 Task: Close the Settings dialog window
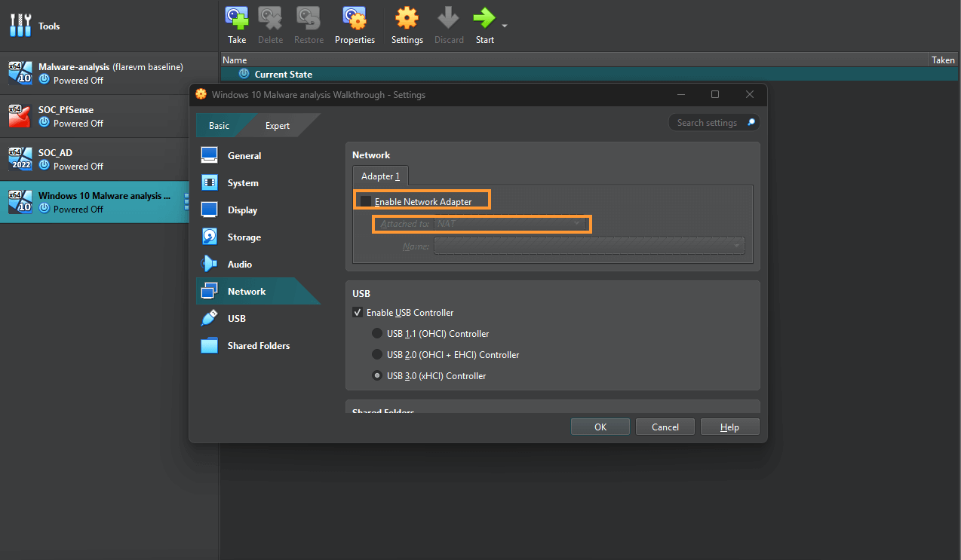coord(749,94)
